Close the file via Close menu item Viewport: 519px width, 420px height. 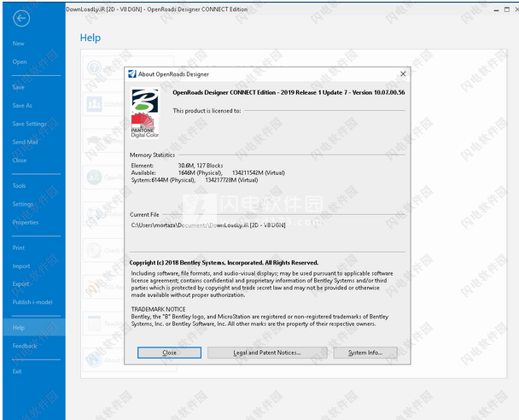point(19,160)
